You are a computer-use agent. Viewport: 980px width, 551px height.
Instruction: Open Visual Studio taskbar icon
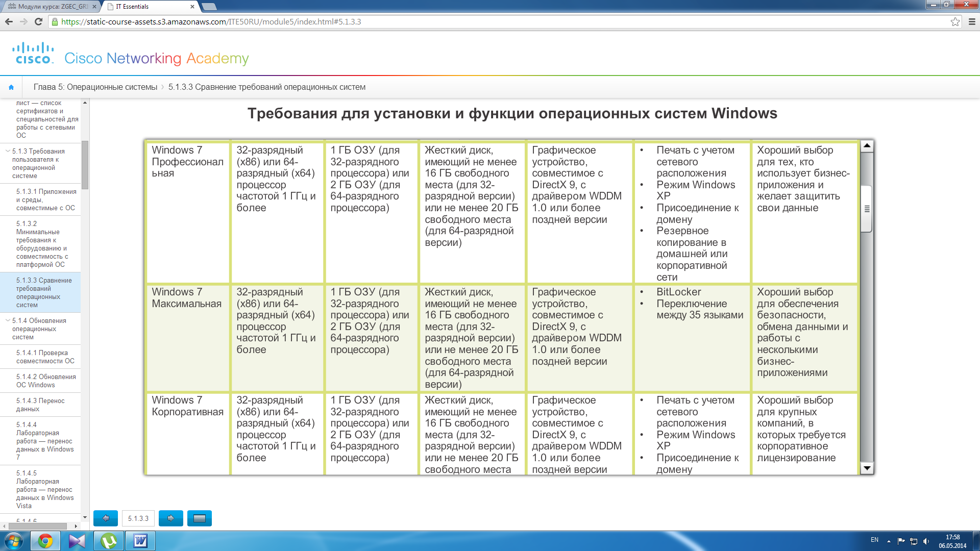(77, 541)
